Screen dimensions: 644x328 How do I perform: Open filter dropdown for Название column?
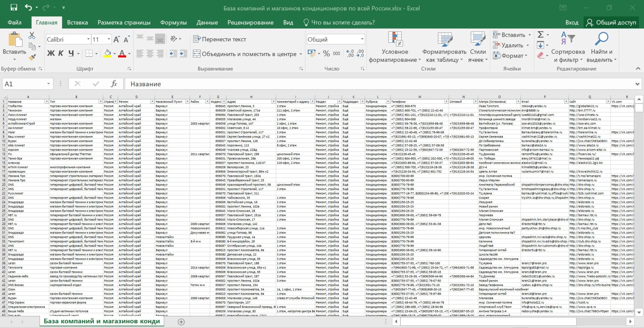pyautogui.click(x=47, y=101)
